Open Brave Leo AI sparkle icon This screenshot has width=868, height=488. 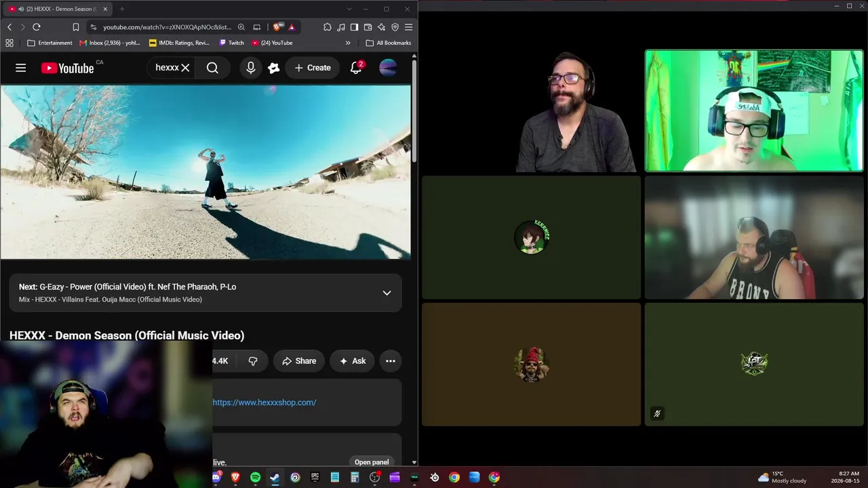click(381, 27)
